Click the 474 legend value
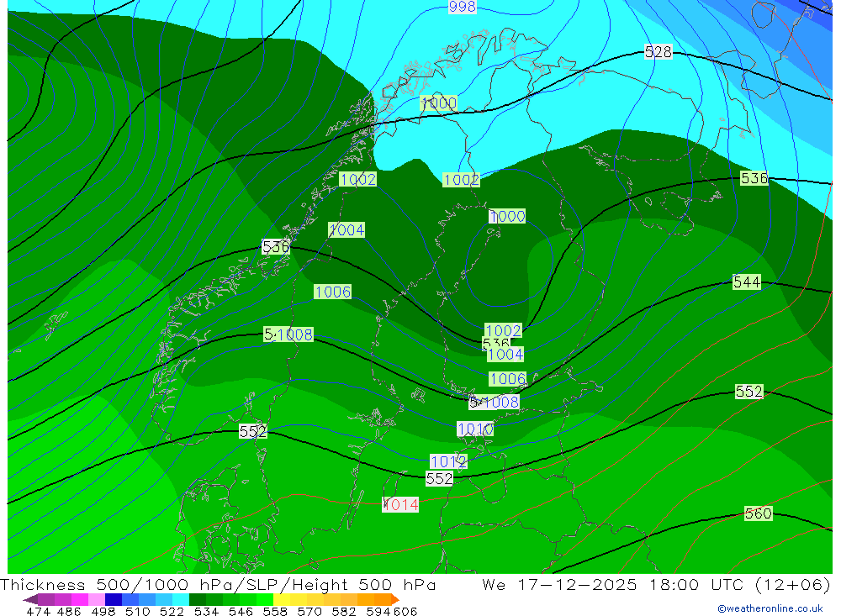Viewport: 841px width, 616px height. pyautogui.click(x=38, y=612)
